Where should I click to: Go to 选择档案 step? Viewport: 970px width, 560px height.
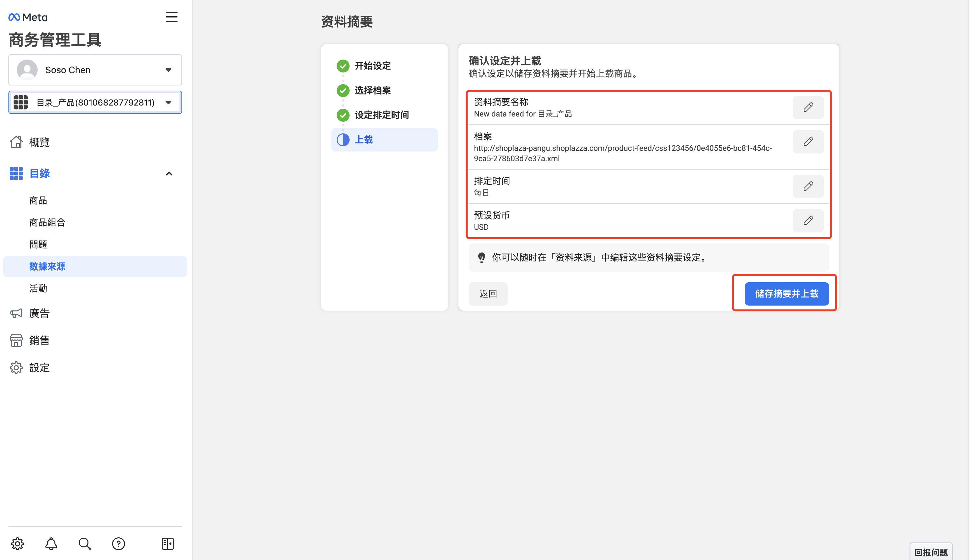[364, 90]
